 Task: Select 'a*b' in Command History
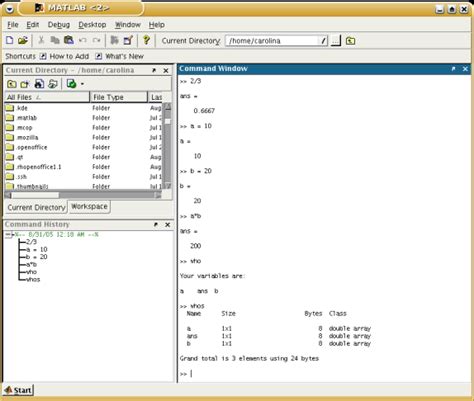click(x=31, y=265)
